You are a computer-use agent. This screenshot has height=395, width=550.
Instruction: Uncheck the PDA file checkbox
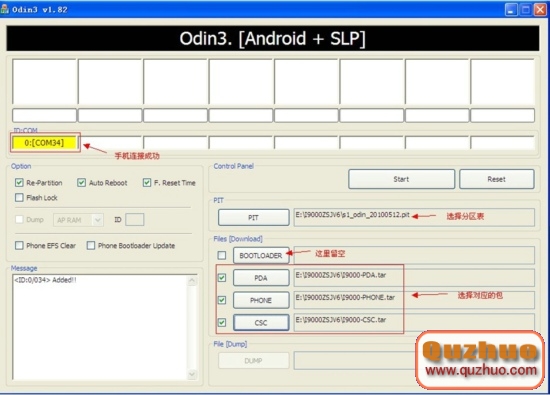pos(222,277)
